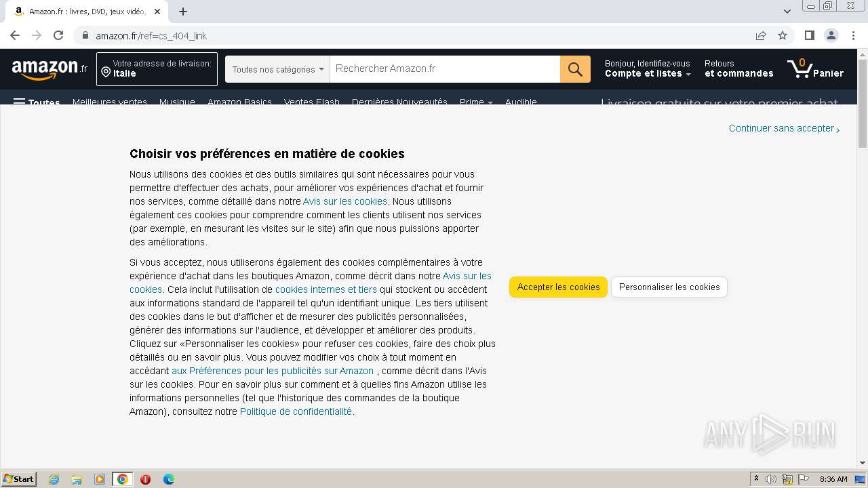This screenshot has height=488, width=868.
Task: Open the tab search dropdown arrow
Action: coord(787,12)
